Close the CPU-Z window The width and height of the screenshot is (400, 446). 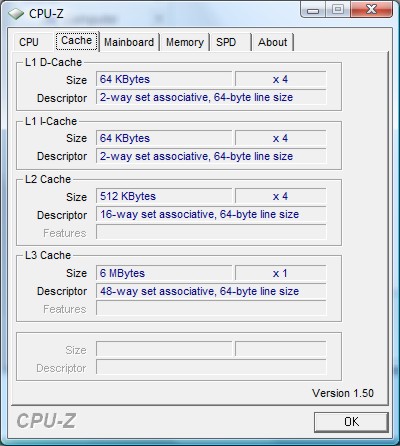point(371,9)
